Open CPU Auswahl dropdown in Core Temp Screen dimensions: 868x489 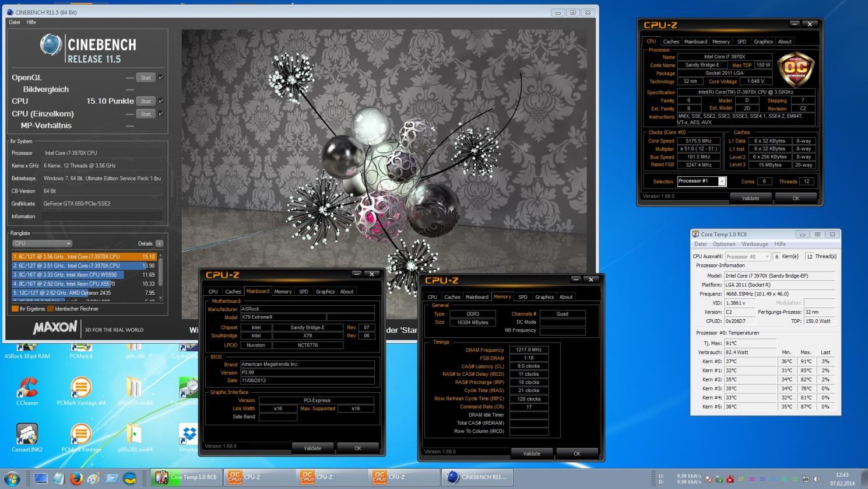pos(748,256)
